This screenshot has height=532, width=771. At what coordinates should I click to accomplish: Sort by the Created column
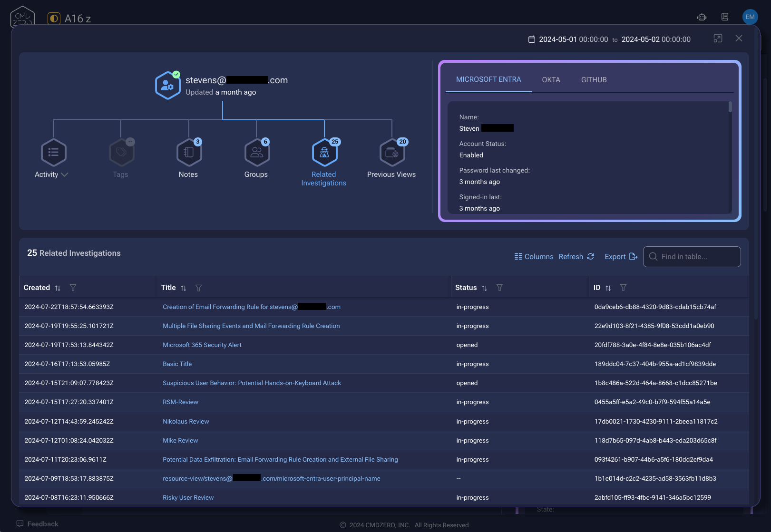pyautogui.click(x=58, y=288)
